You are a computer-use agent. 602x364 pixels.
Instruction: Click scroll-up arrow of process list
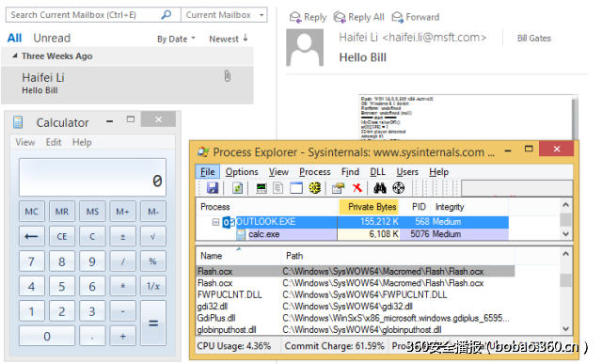565,205
